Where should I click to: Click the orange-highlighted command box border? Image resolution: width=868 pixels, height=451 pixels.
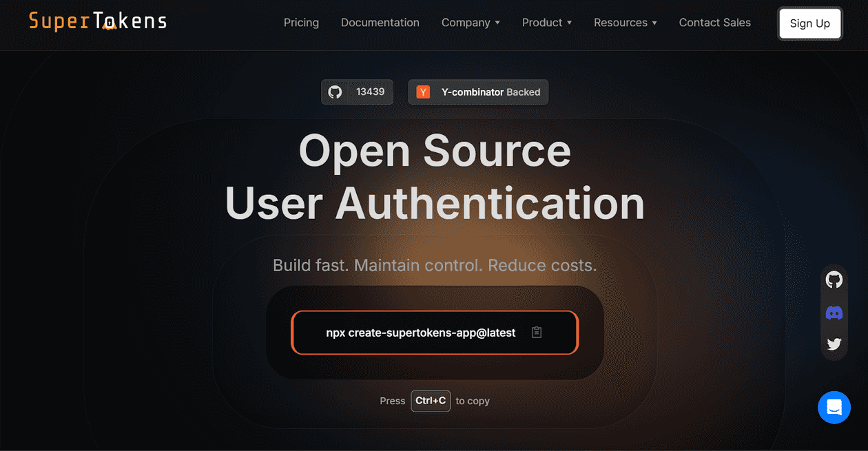pos(434,332)
